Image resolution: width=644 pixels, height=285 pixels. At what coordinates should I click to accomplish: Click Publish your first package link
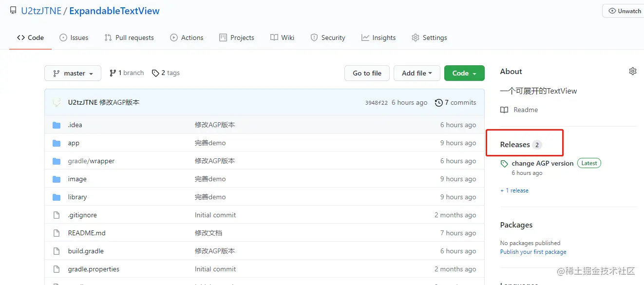533,252
